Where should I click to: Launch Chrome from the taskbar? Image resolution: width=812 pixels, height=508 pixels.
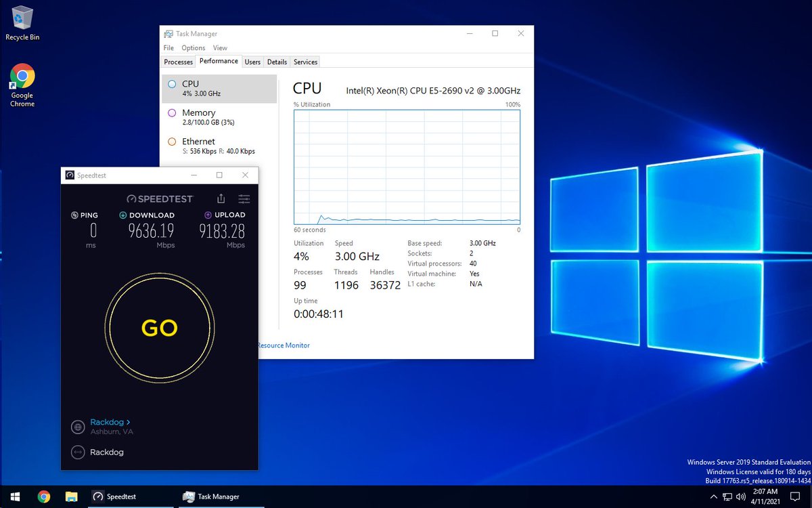tap(44, 496)
